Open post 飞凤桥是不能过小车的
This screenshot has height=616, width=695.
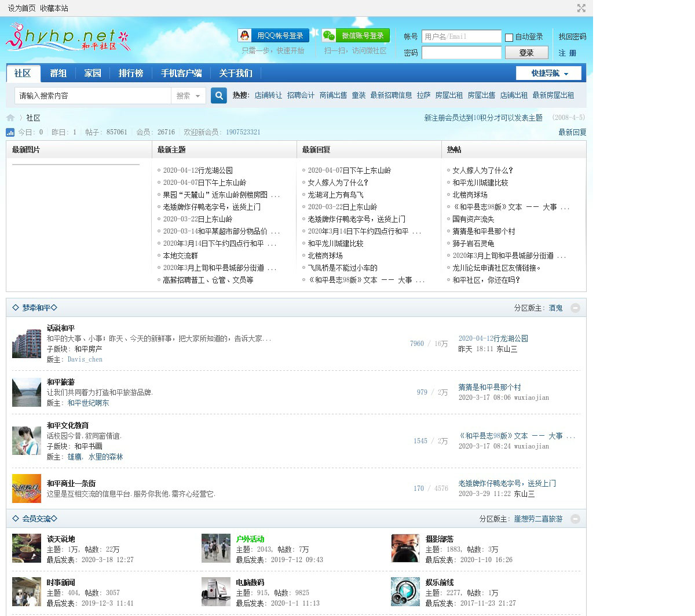click(x=342, y=268)
